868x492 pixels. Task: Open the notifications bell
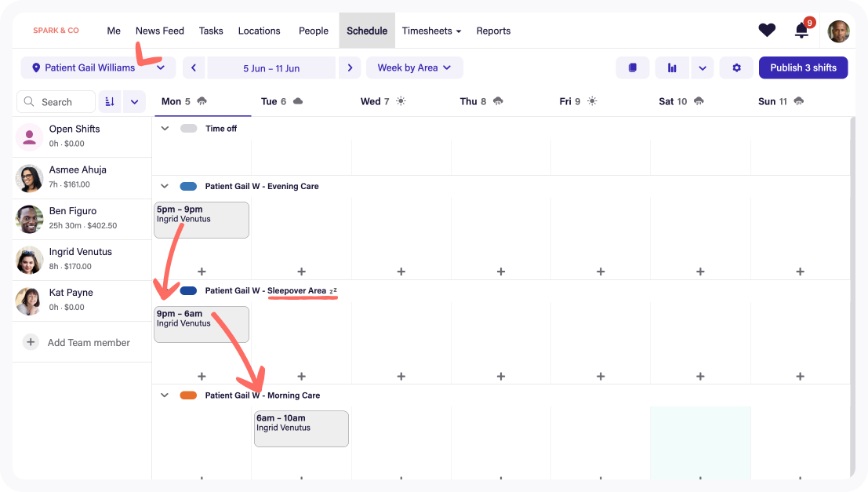[x=801, y=31]
